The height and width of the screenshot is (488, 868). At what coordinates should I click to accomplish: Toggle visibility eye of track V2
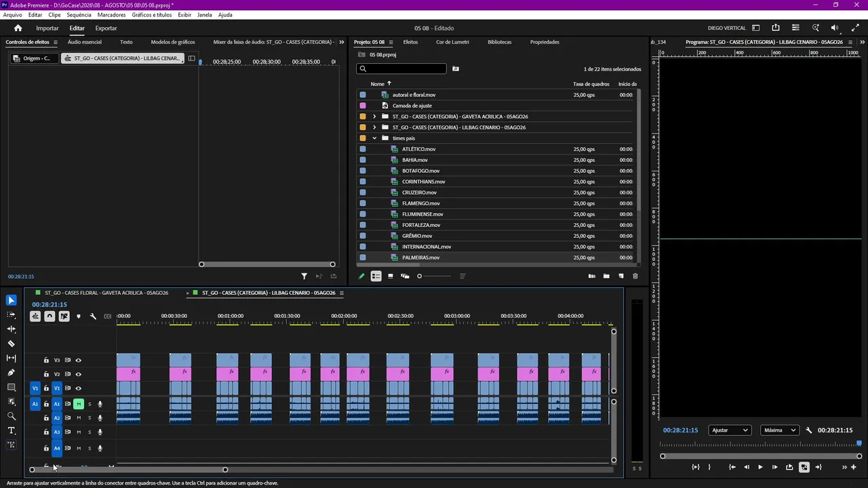(x=79, y=374)
